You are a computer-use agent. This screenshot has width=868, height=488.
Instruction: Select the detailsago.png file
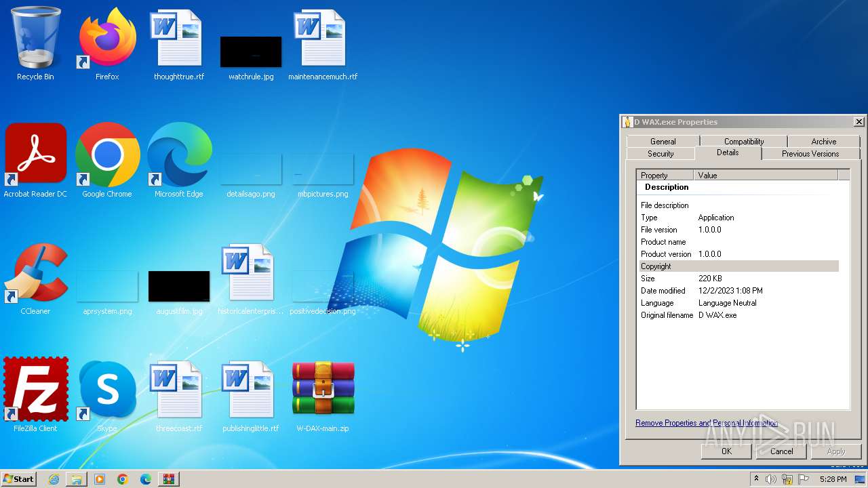point(251,176)
